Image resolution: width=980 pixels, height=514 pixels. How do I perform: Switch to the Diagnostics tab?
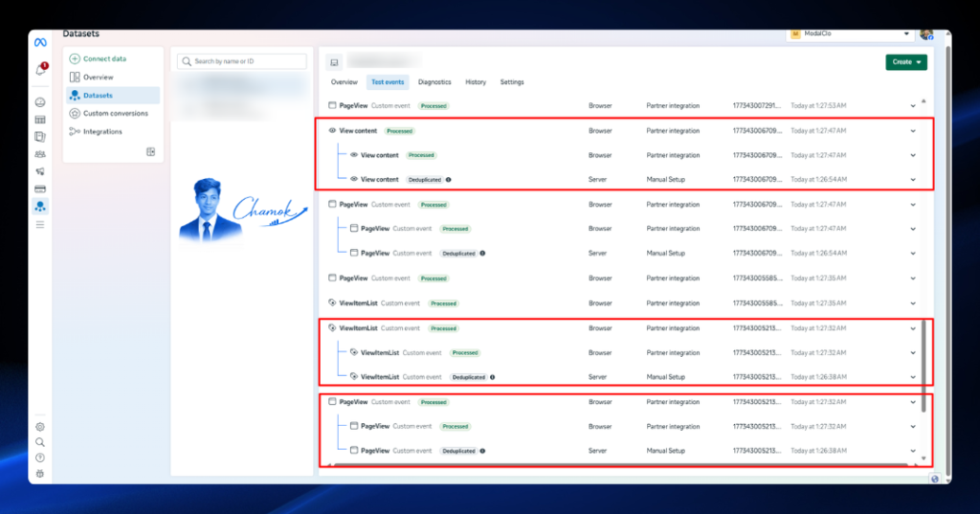point(434,82)
